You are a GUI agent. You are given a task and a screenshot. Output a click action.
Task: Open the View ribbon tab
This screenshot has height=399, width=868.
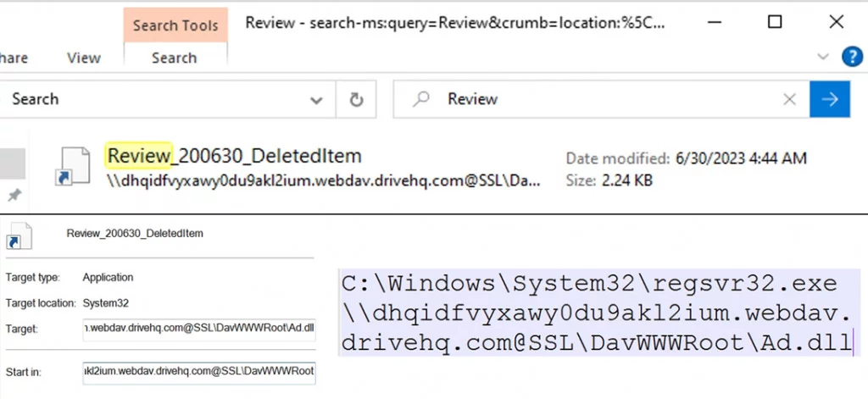[83, 58]
